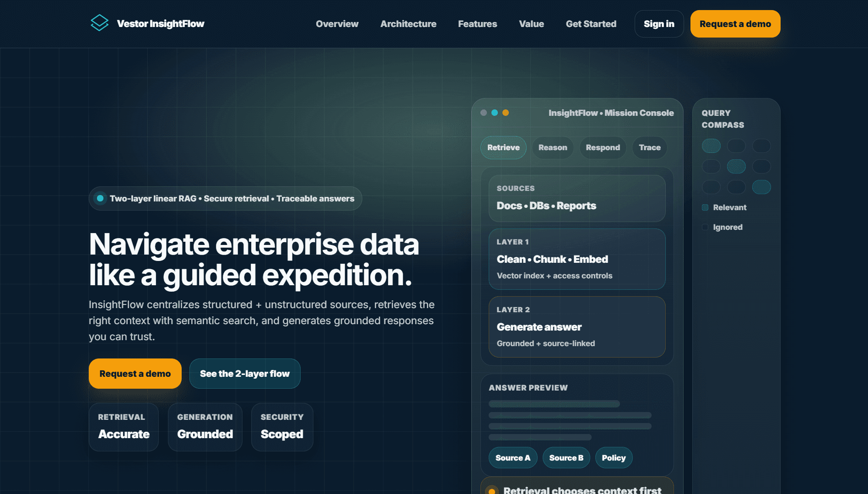Click the orange window dot on Mission Console

505,112
